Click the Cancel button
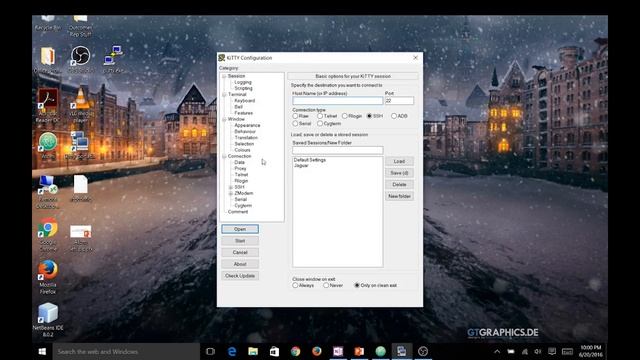This screenshot has width=640, height=360. tap(240, 253)
